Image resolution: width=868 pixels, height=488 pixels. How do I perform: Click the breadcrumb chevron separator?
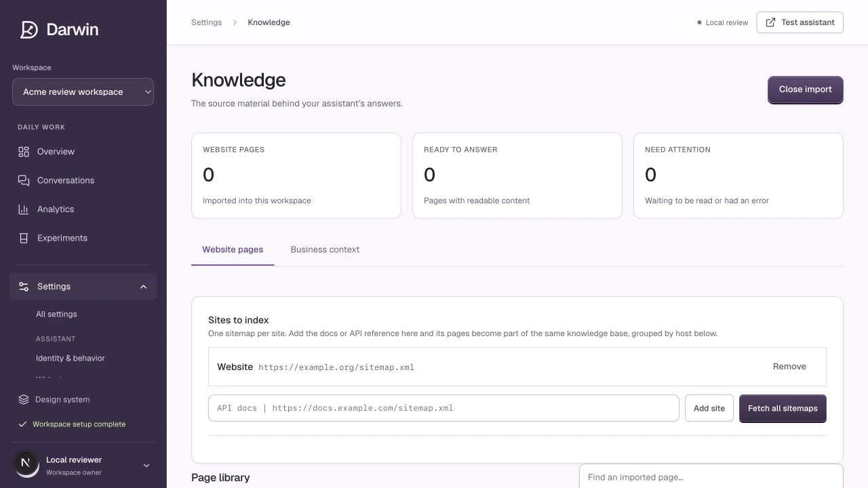[x=235, y=22]
